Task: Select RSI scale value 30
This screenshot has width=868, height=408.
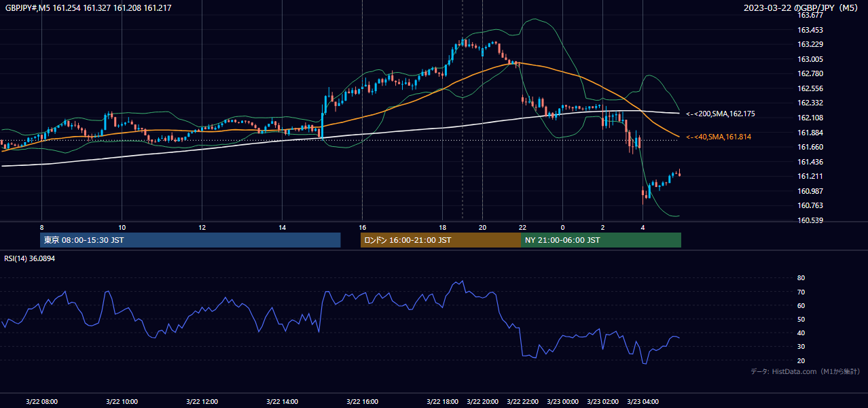Action: coord(801,346)
